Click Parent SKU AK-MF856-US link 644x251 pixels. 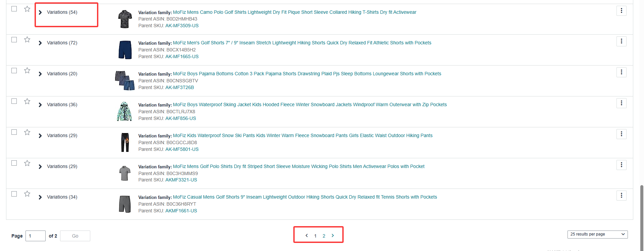coord(181,118)
